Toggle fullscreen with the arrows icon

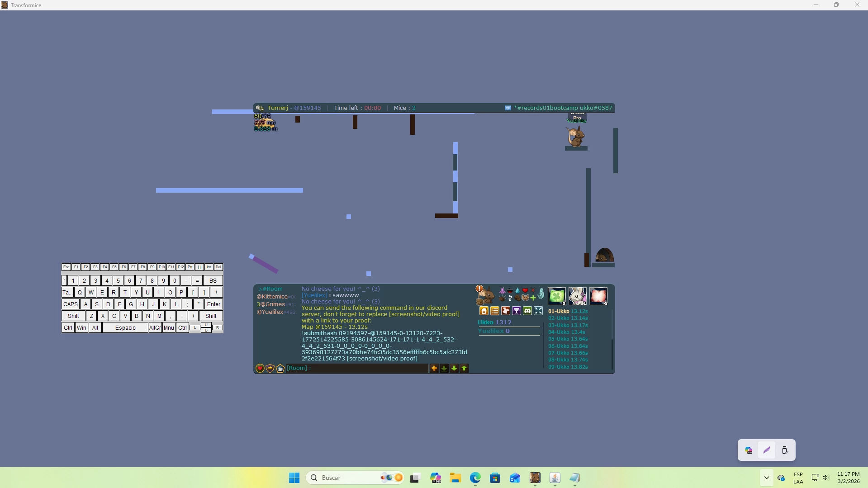click(538, 311)
